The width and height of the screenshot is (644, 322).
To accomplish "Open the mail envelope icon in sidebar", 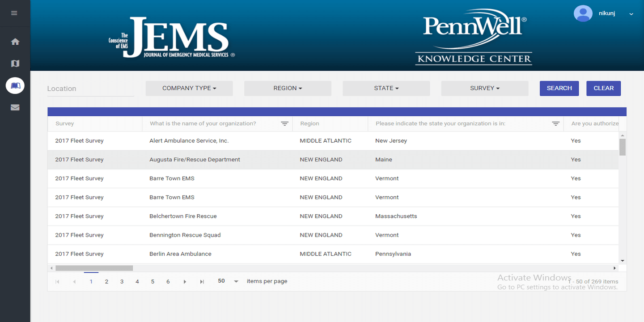I will [15, 107].
